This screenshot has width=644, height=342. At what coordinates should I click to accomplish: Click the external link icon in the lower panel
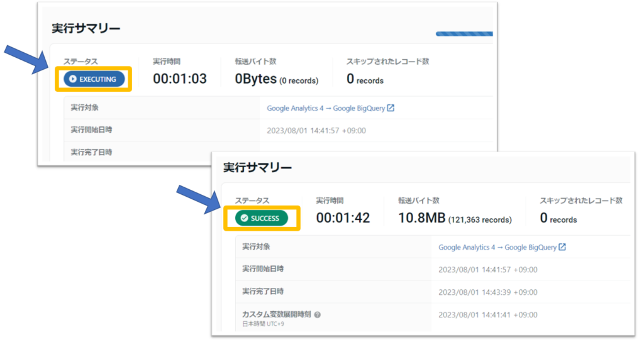562,247
